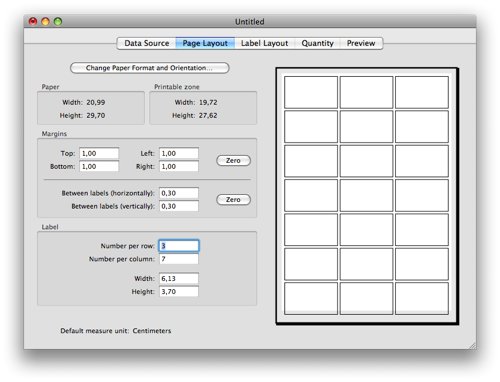Click the Top margin input field
500x382 pixels.
(x=99, y=153)
